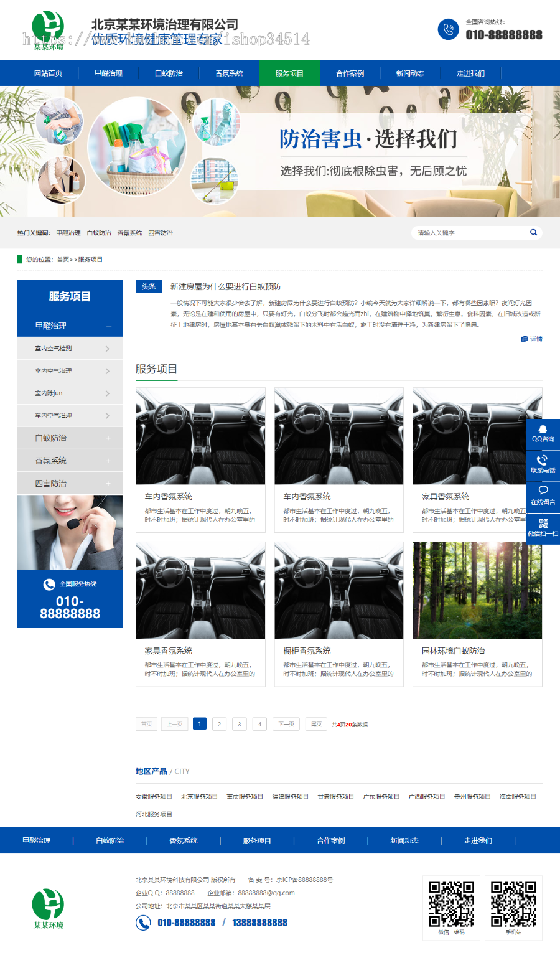
Task: Click the 上一页 pagination button
Action: [175, 724]
